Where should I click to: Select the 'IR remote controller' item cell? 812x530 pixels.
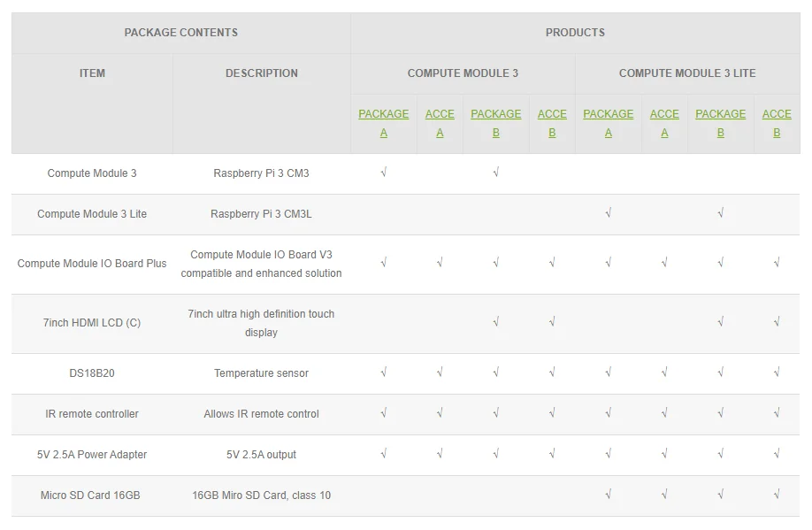coord(92,414)
